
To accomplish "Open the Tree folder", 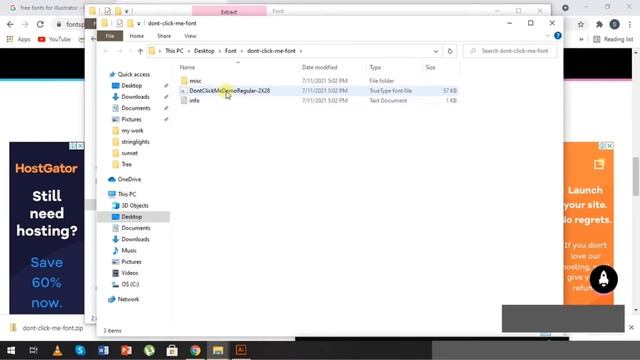I will click(127, 164).
